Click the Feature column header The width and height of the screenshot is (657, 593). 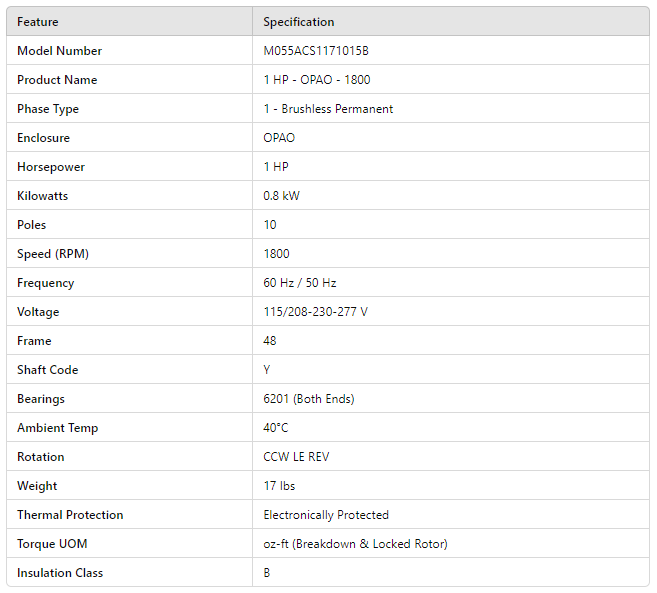tap(38, 22)
